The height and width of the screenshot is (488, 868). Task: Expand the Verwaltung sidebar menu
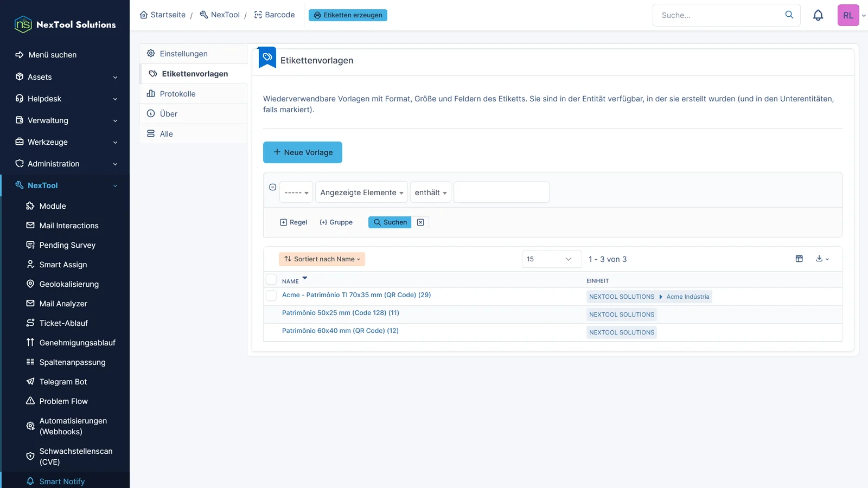point(65,120)
